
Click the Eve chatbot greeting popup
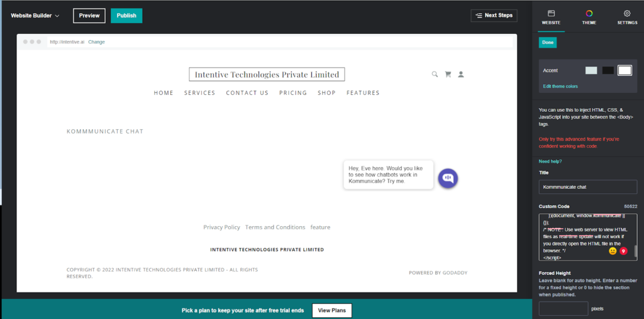point(389,175)
